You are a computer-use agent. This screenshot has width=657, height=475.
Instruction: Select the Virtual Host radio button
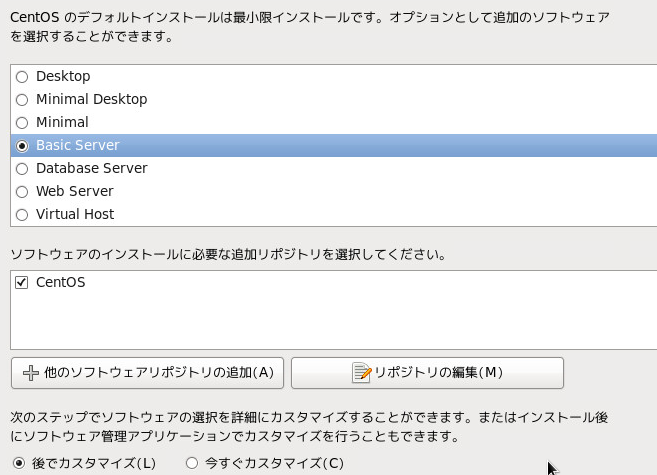coord(22,215)
